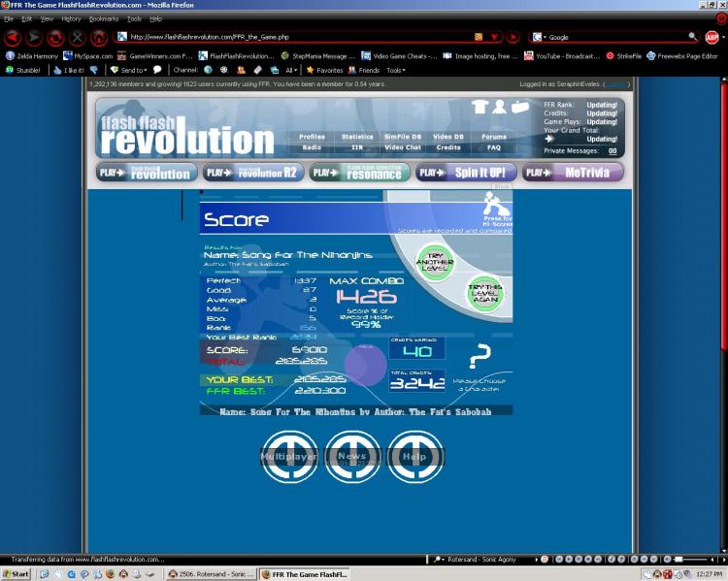Click the SimFile DB link
The image size is (728, 581).
pyautogui.click(x=403, y=137)
